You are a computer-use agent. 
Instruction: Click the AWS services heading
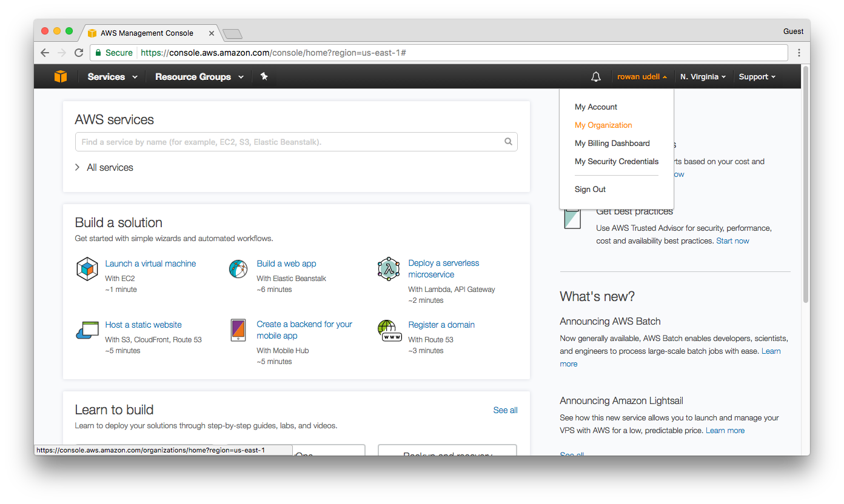click(114, 119)
